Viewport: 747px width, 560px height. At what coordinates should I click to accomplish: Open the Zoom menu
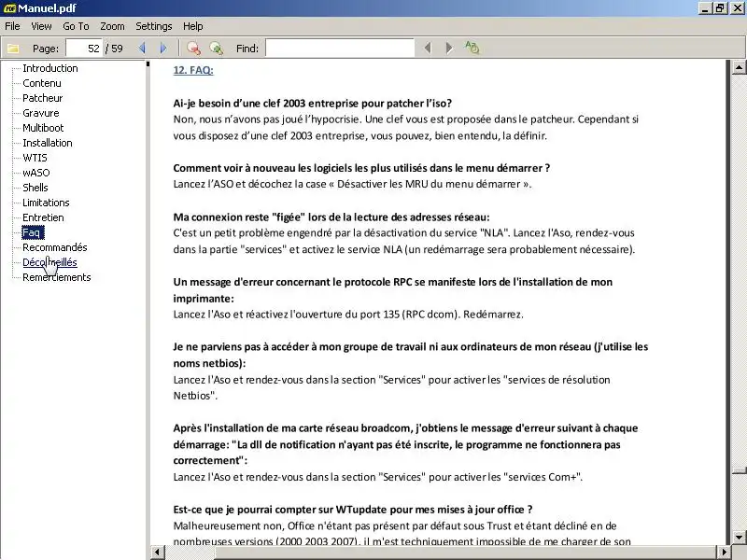point(112,26)
